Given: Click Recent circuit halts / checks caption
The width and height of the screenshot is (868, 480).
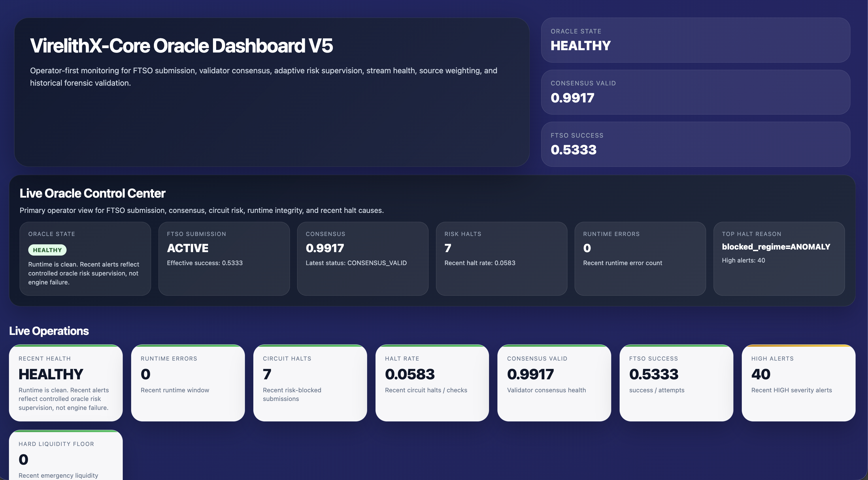Looking at the screenshot, I should coord(426,390).
